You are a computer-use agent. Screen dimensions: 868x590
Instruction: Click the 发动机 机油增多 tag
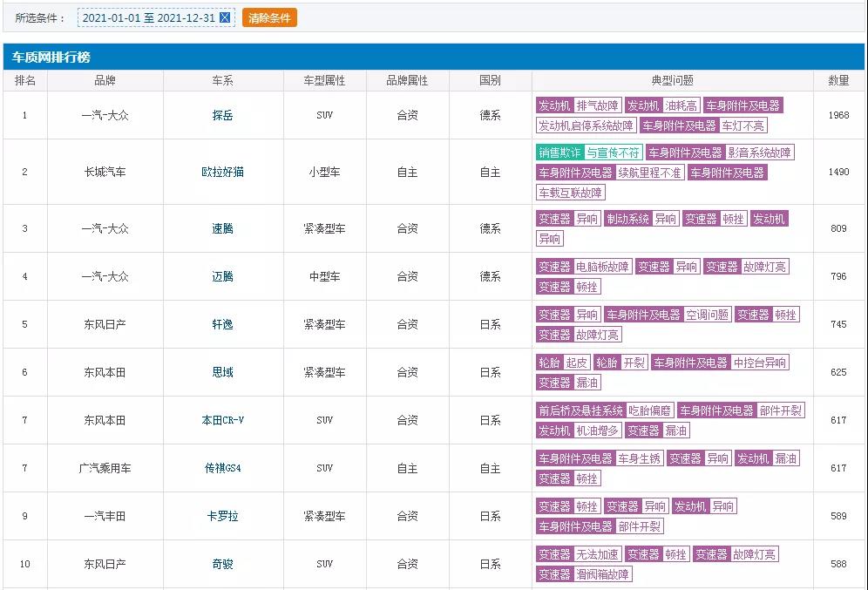point(579,431)
